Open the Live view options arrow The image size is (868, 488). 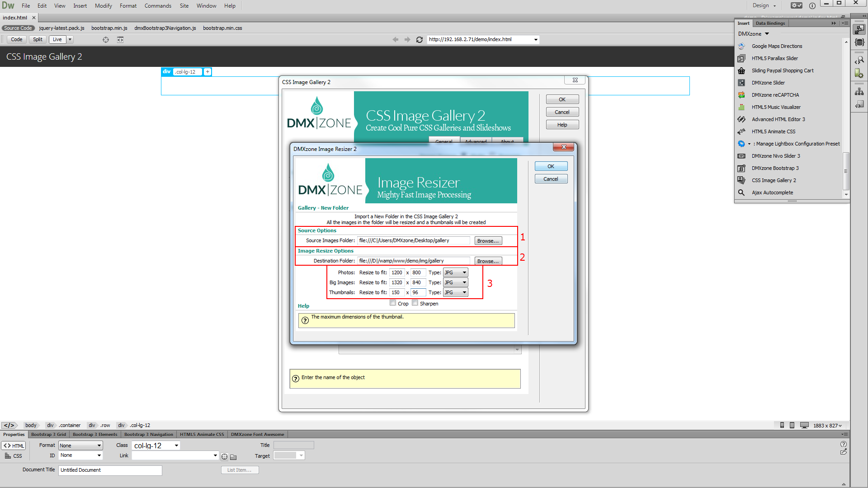[70, 39]
